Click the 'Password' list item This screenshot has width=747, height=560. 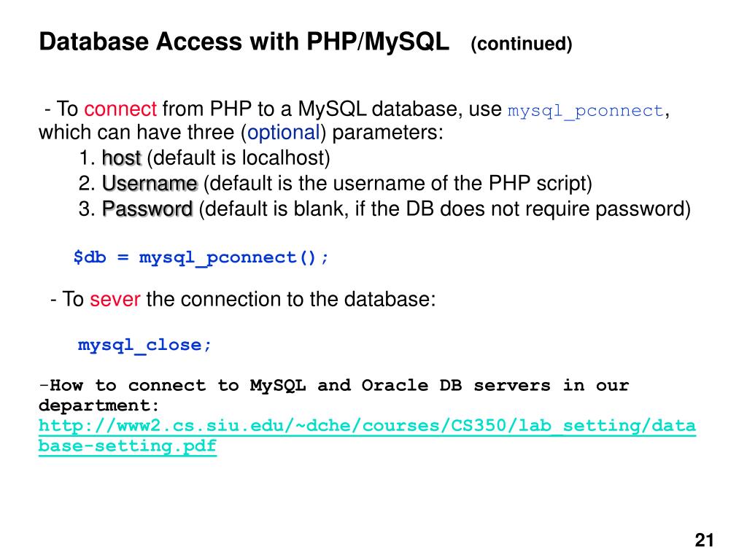(147, 209)
